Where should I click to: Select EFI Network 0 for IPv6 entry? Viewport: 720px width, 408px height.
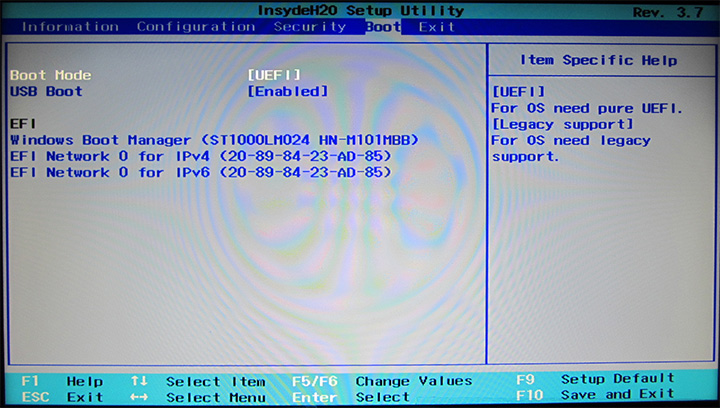tap(201, 173)
